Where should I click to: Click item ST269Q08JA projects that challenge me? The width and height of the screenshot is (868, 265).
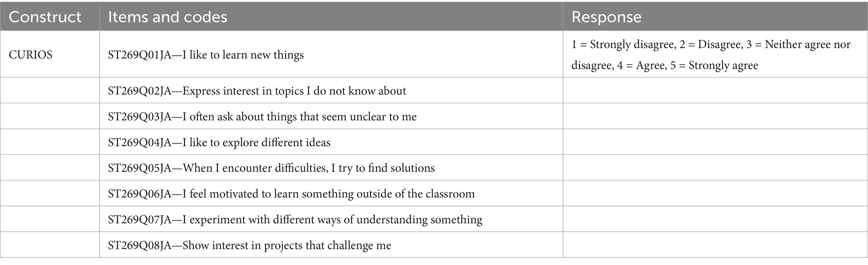(249, 245)
